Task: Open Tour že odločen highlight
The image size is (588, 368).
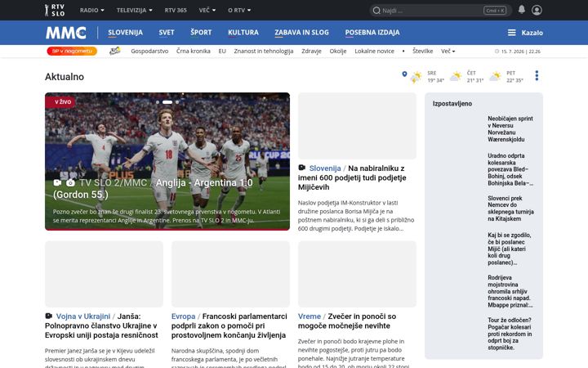Action: pyautogui.click(x=510, y=334)
